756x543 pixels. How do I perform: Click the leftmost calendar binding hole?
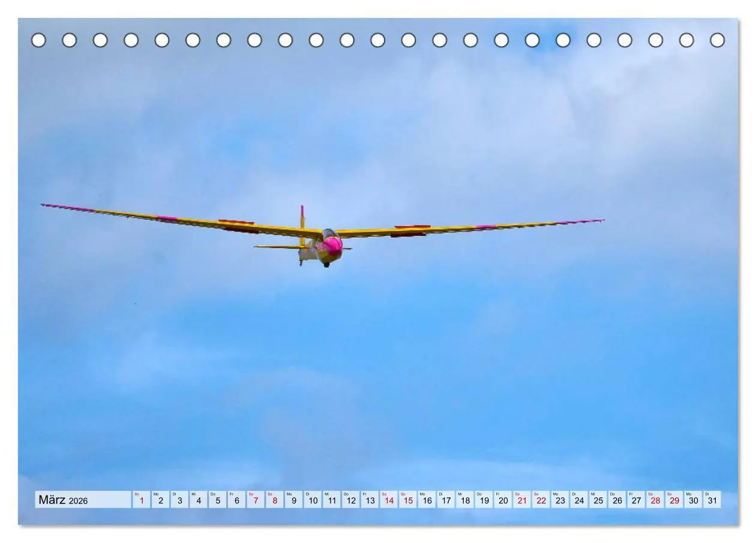coord(38,40)
